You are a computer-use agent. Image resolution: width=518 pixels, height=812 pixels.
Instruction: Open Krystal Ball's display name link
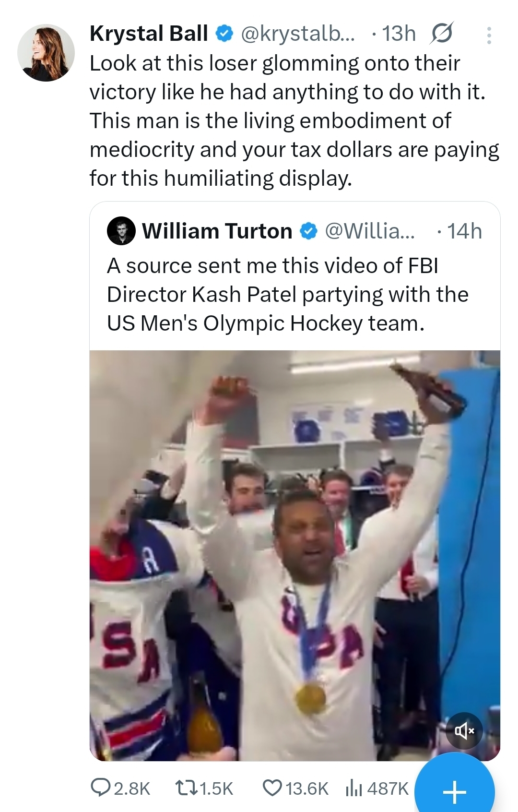pos(149,34)
